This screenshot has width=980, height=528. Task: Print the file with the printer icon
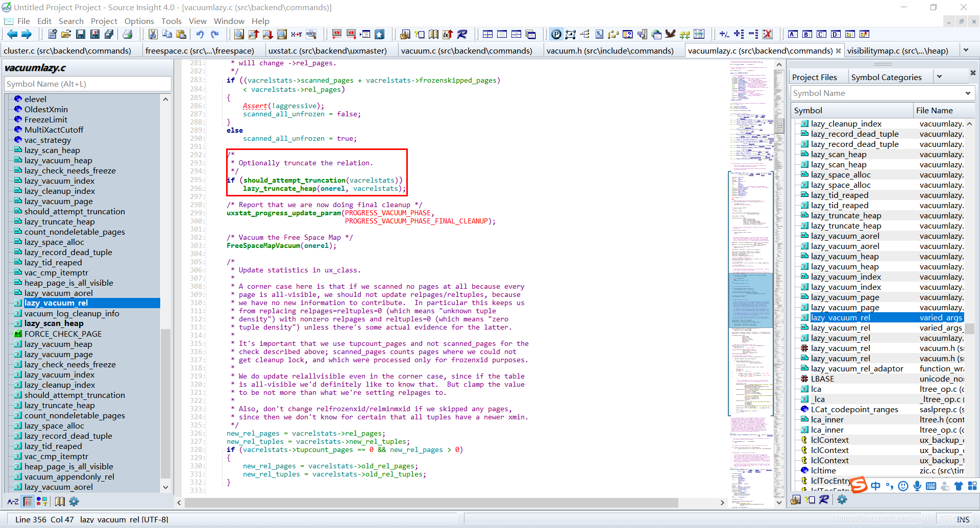(x=128, y=34)
